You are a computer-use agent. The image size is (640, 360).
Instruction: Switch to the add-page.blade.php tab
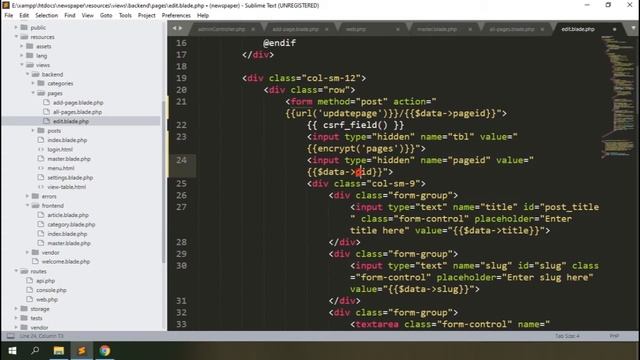(296, 29)
